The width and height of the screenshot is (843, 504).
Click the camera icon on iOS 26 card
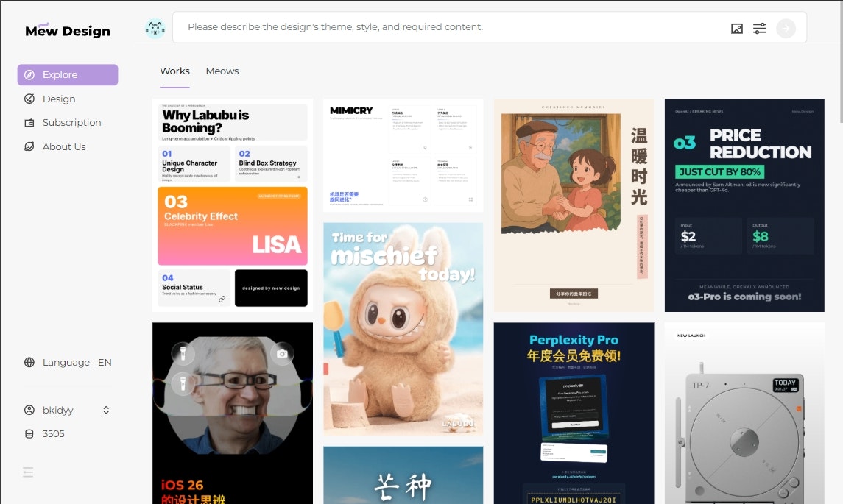[282, 354]
